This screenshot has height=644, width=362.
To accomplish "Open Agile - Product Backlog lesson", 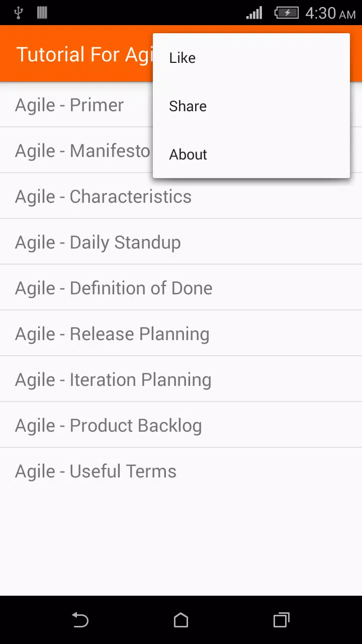I will [181, 425].
